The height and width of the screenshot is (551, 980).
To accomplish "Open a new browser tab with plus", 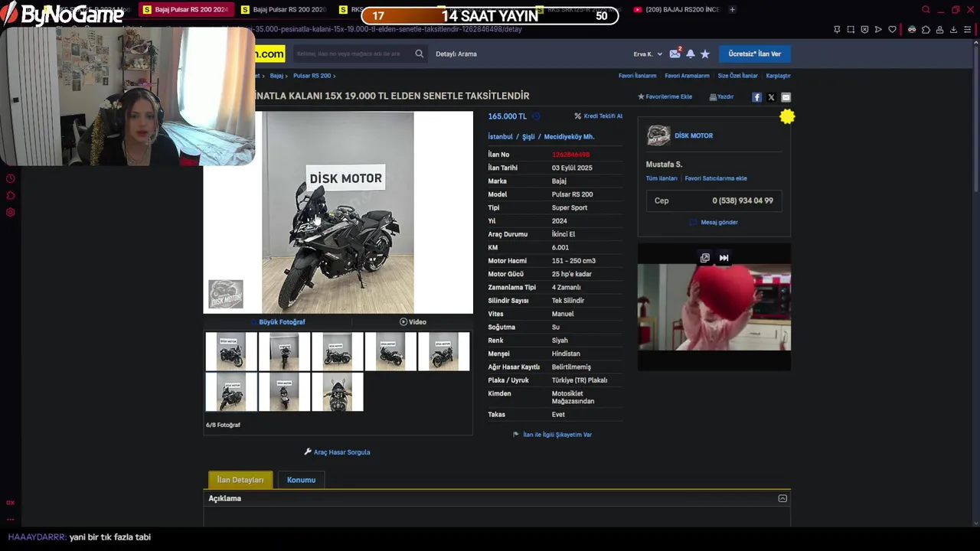I will tap(732, 10).
